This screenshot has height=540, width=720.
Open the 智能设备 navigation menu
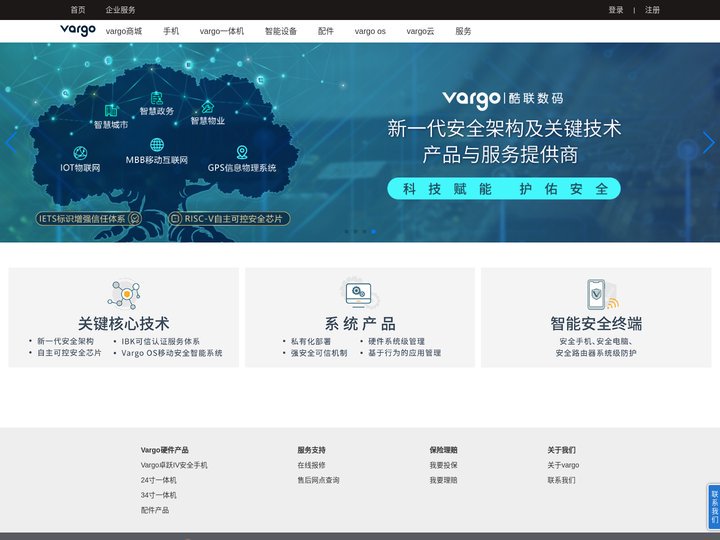281,31
